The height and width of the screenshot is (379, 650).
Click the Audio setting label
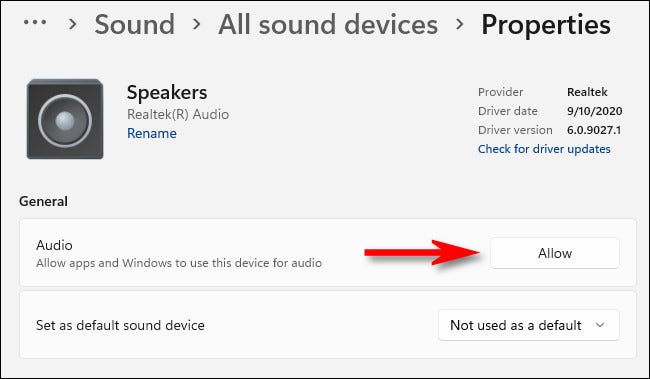pyautogui.click(x=54, y=245)
